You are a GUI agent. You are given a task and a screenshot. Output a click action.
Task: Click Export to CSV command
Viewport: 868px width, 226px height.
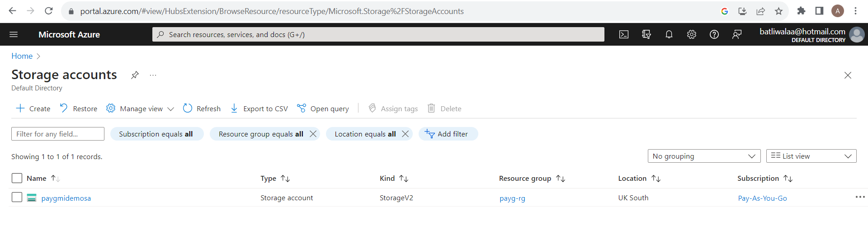(259, 108)
